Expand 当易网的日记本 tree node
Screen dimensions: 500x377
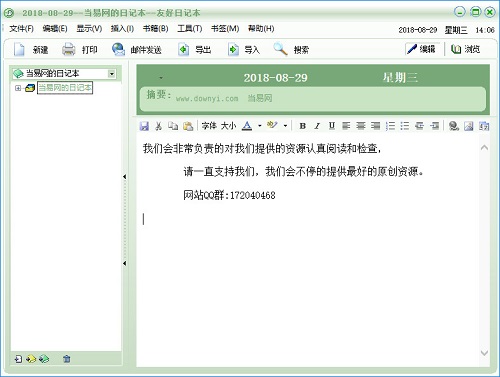[x=18, y=88]
